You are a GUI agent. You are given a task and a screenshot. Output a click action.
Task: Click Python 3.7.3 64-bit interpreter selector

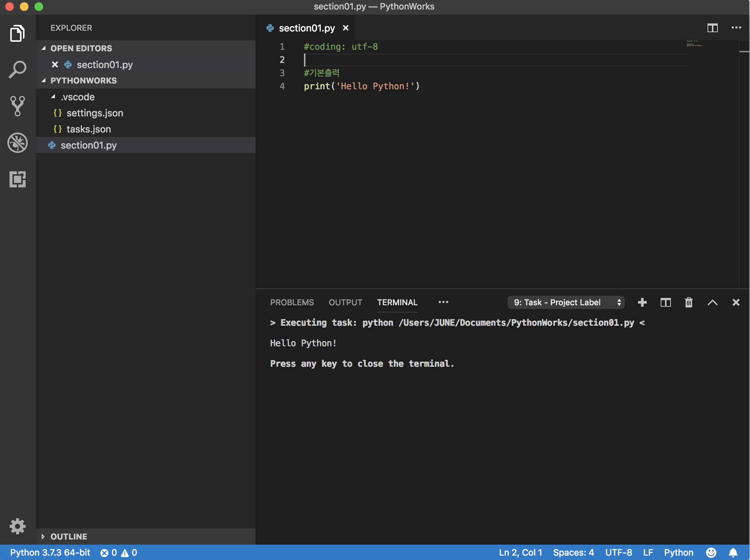50,552
